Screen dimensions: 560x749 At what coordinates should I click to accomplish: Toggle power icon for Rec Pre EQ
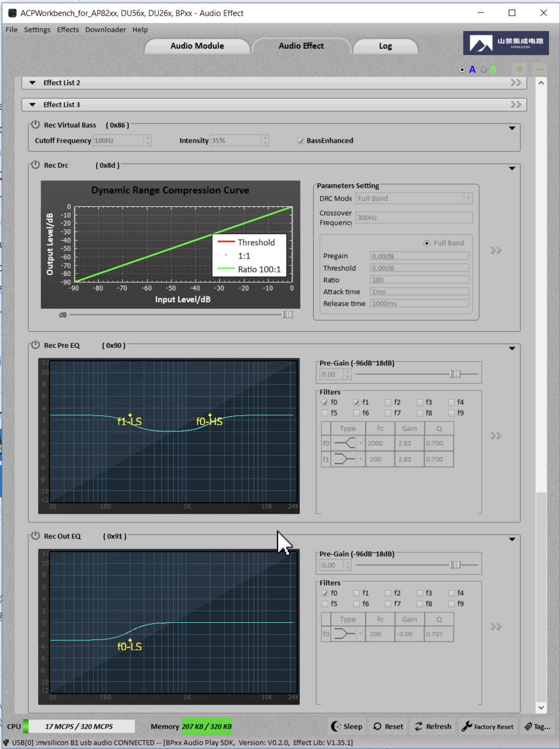point(35,345)
